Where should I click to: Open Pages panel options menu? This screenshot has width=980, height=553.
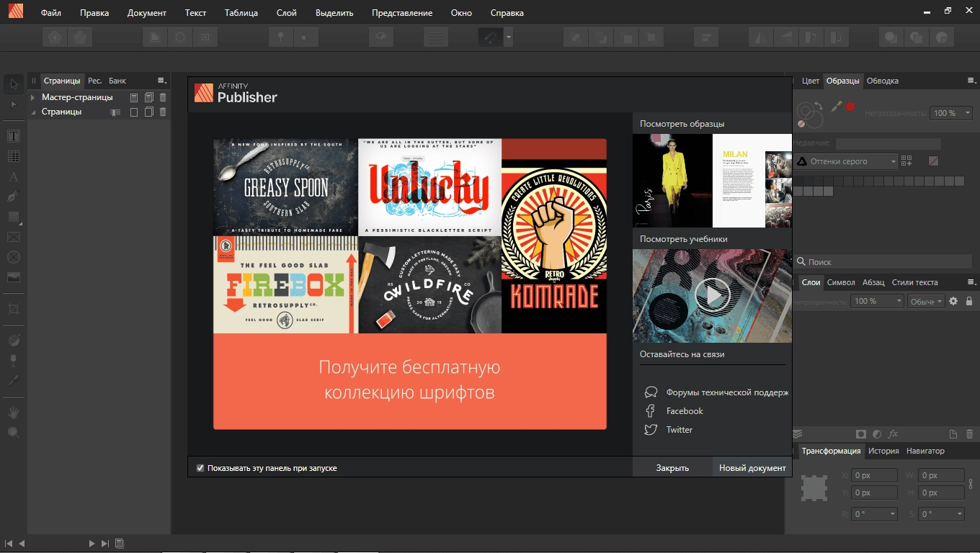161,81
